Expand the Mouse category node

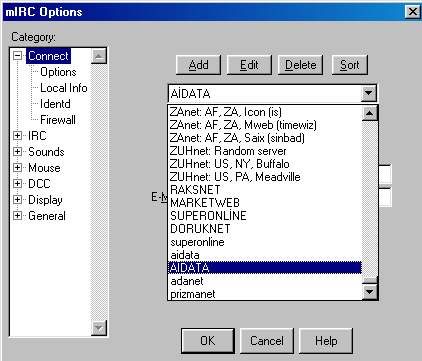click(x=17, y=168)
